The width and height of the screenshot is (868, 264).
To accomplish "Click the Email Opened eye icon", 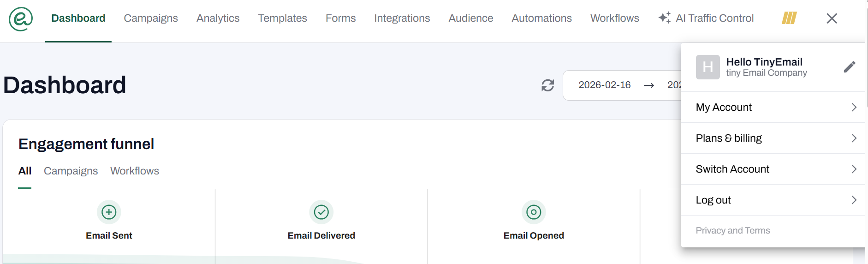I will 534,212.
